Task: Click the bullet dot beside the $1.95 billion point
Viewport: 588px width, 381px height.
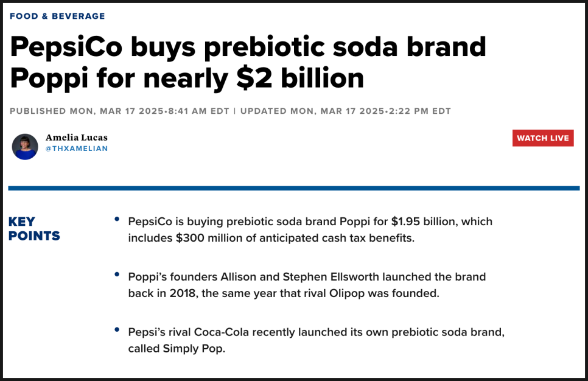Action: 117,219
